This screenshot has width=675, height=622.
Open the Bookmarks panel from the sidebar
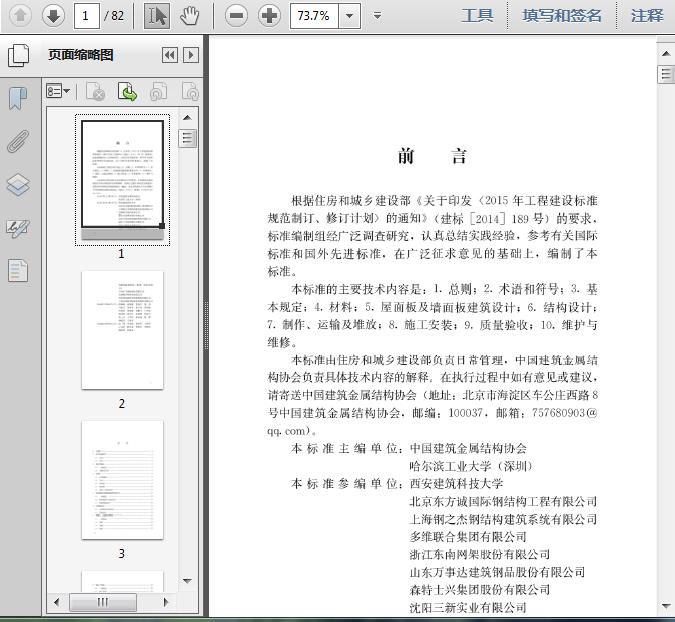[18, 98]
